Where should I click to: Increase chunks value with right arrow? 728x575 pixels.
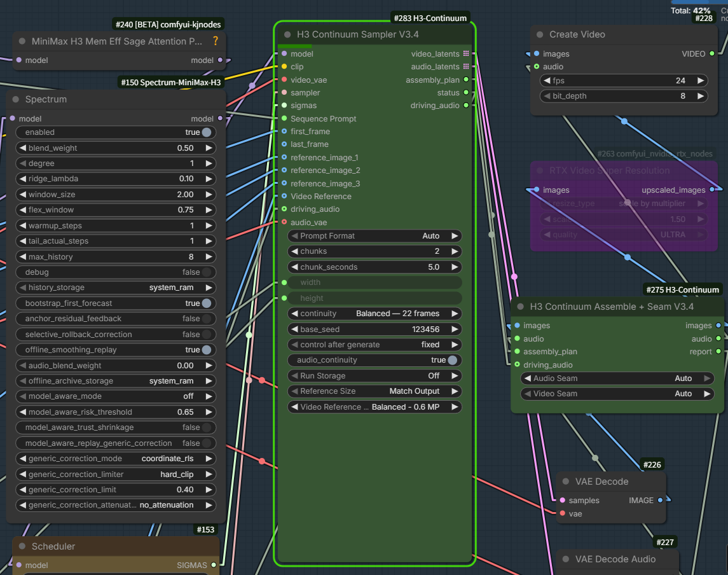click(x=455, y=251)
